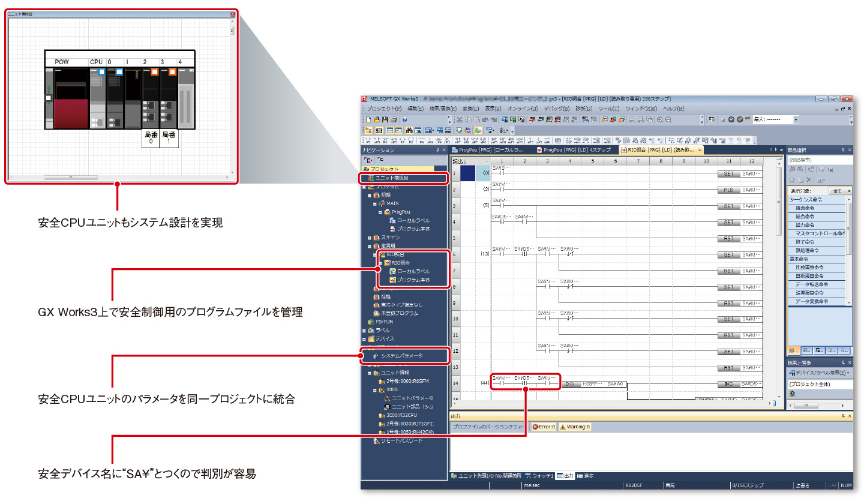Click the Undo arrow icon
The height and width of the screenshot is (504, 864).
485,120
